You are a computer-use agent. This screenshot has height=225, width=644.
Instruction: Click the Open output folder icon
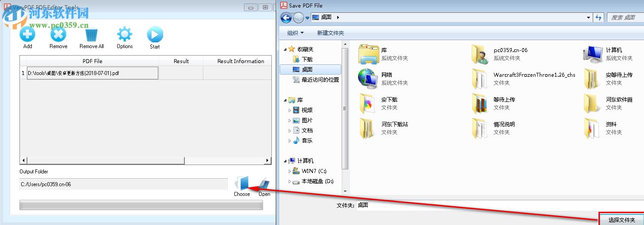pyautogui.click(x=263, y=183)
